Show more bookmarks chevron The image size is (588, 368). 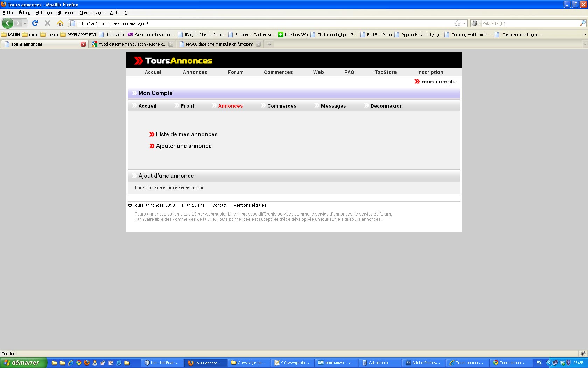[584, 35]
